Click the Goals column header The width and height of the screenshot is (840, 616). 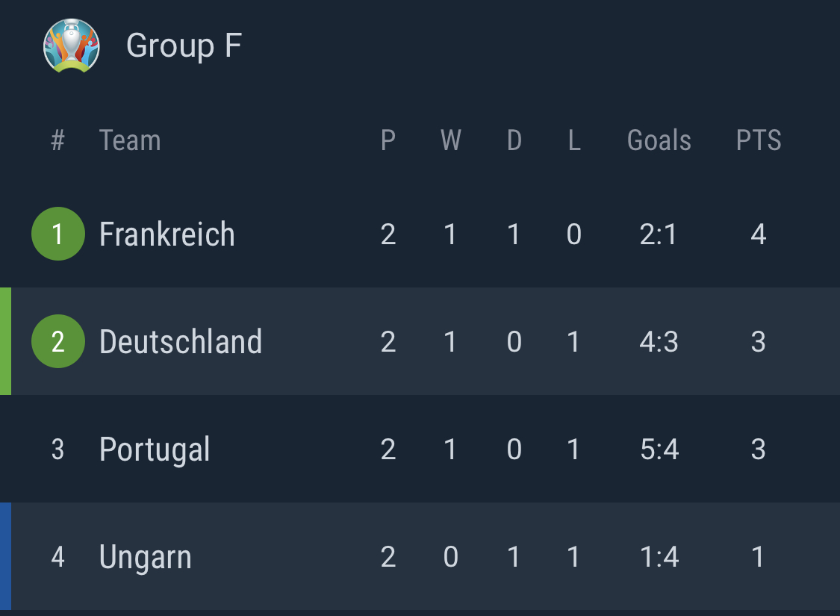click(659, 140)
